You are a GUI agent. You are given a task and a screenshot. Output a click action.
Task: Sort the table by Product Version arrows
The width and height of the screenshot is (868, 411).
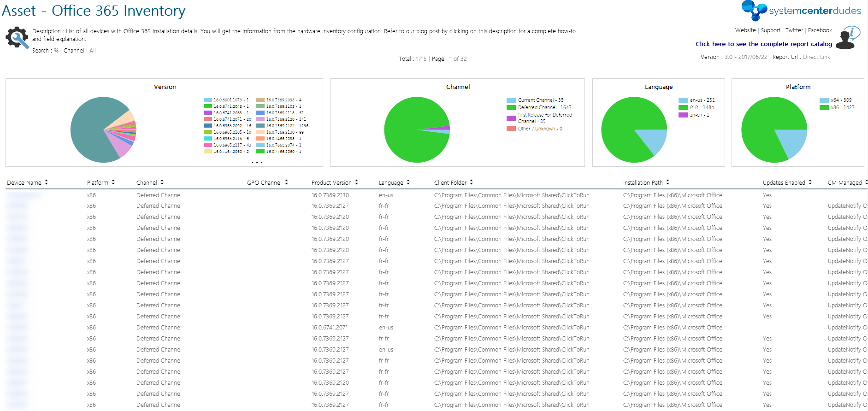point(356,182)
